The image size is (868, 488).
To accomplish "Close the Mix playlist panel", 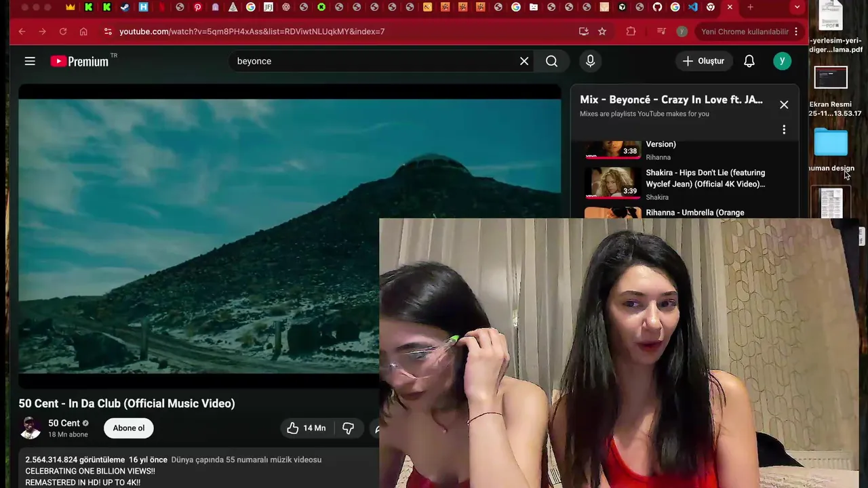I will point(784,104).
